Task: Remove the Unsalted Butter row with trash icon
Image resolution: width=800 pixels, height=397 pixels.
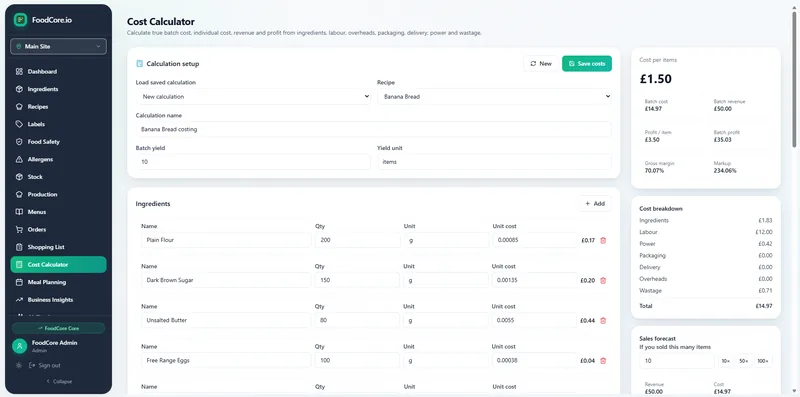Action: pos(603,320)
